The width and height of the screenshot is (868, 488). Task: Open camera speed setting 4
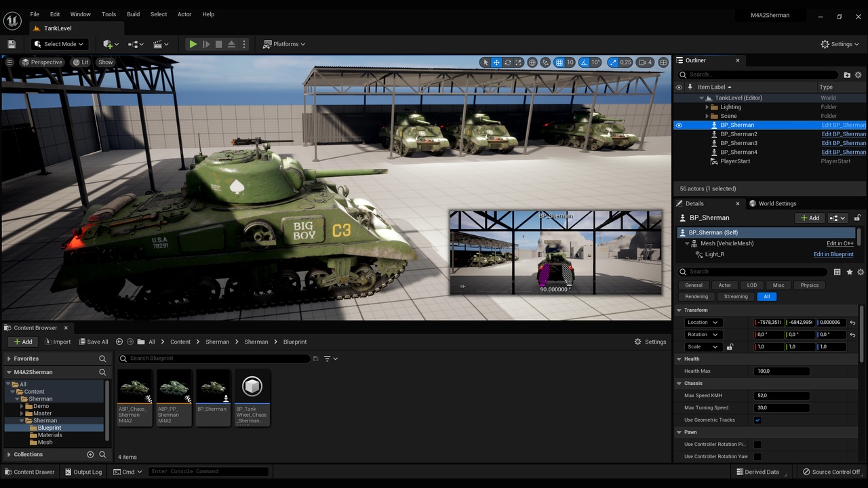pyautogui.click(x=646, y=62)
